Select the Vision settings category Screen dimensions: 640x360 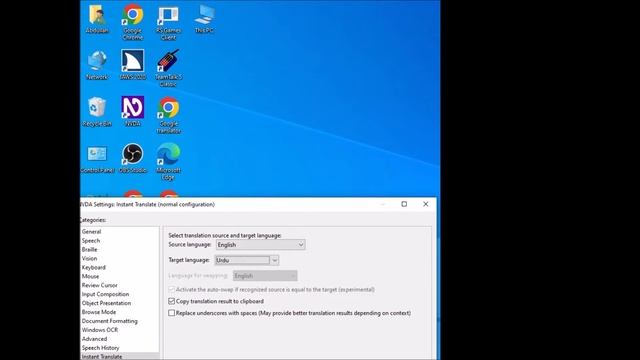(x=89, y=258)
